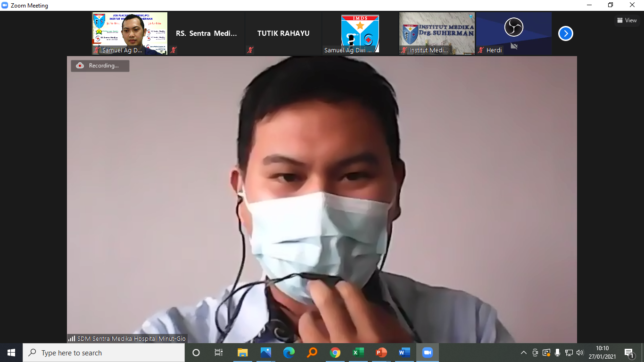The image size is (644, 362).
Task: Select the TUTIK RAHAYU participant tile
Action: tap(283, 33)
